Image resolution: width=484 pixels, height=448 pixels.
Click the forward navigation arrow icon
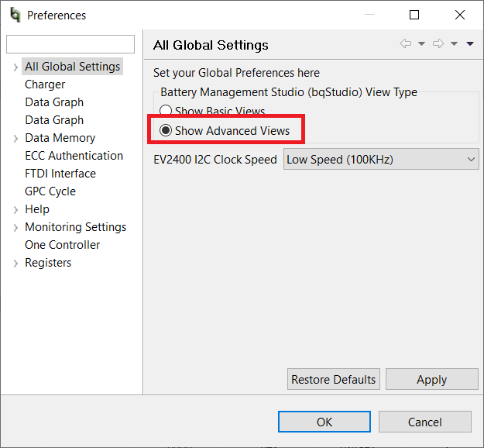[x=438, y=43]
